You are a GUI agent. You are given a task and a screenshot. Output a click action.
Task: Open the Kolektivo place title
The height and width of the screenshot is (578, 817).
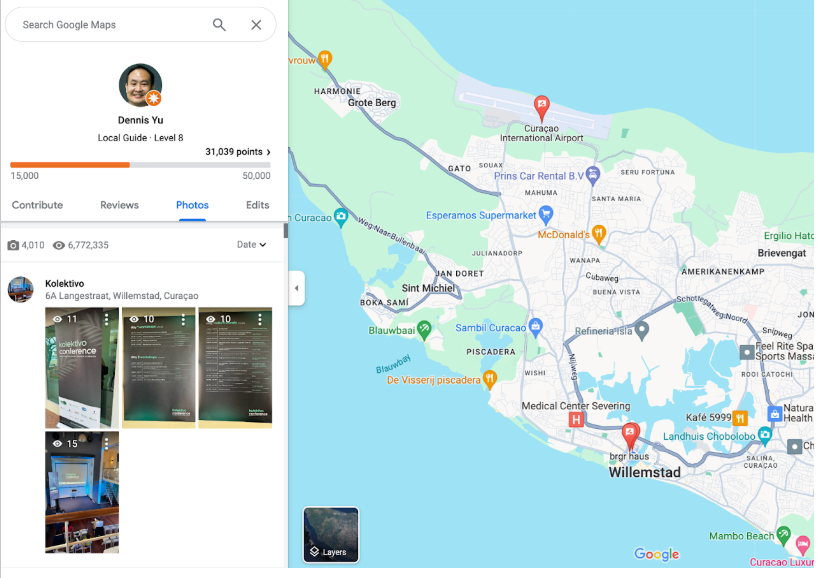click(x=65, y=284)
